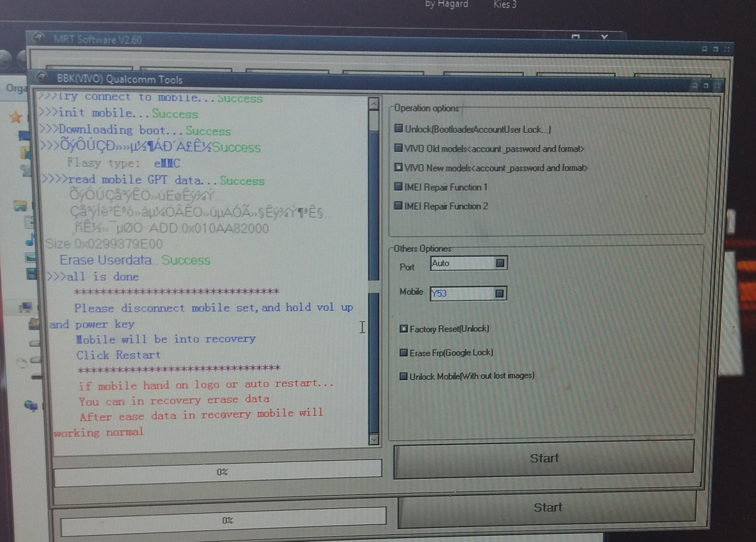The height and width of the screenshot is (542, 756).
Task: Click 'working normal' red log text
Action: [98, 432]
